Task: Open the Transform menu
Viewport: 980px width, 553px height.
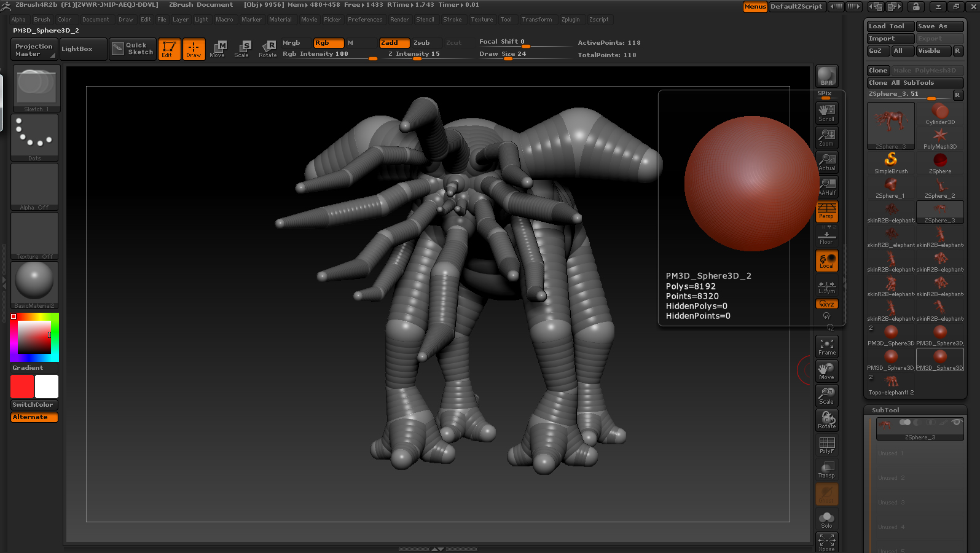Action: pyautogui.click(x=537, y=20)
